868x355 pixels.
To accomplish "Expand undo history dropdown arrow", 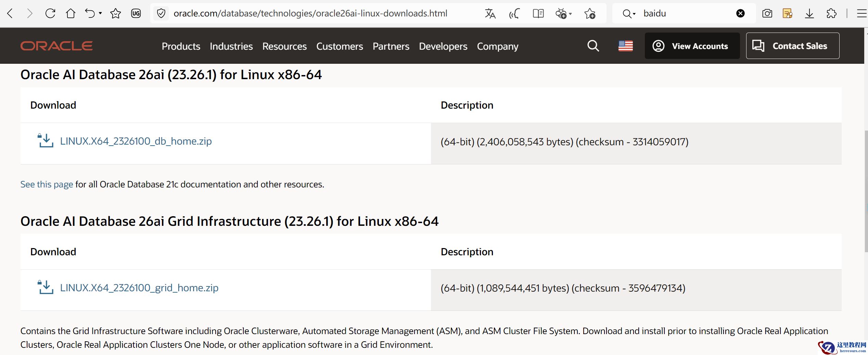I will [100, 13].
